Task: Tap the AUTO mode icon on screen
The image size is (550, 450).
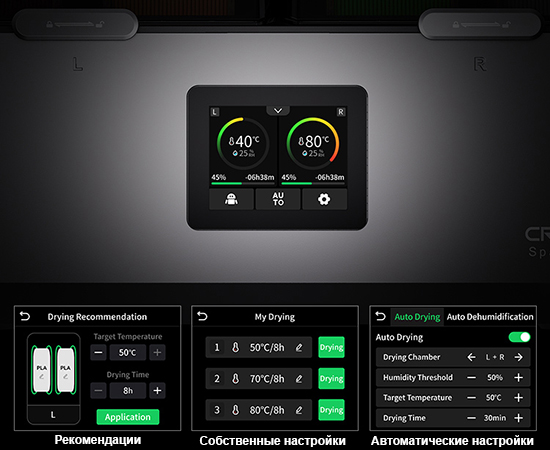Action: (278, 199)
